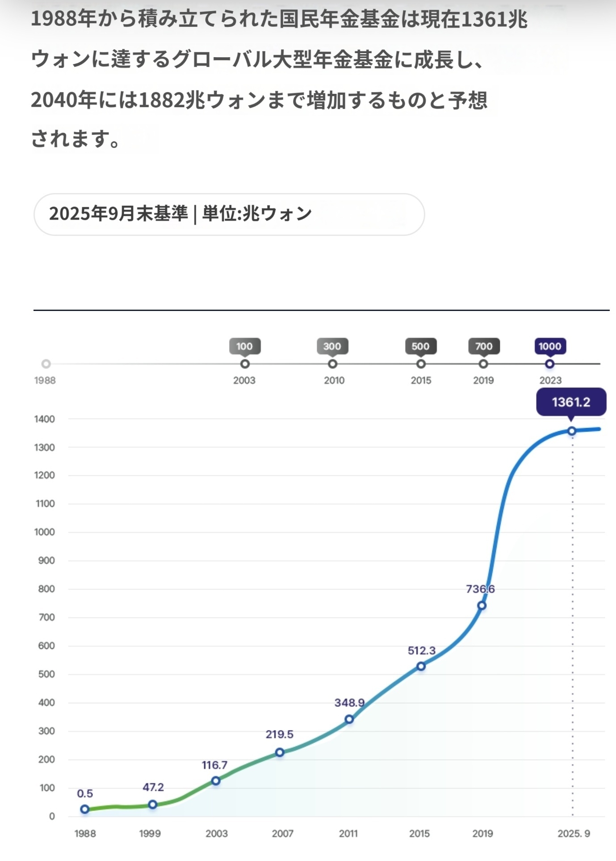The image size is (616, 861).
Task: Click the 0.5 data point circle
Action: tap(85, 809)
